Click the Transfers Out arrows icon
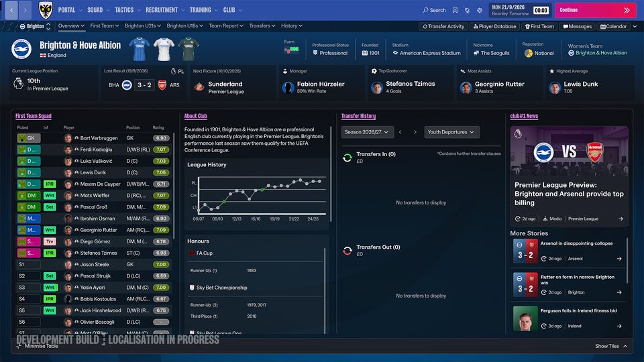 coord(347,250)
